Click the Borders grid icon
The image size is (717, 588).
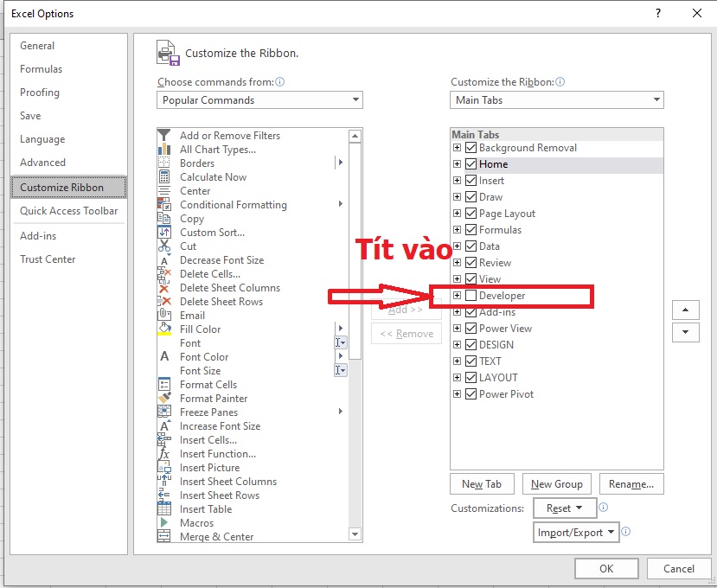pos(164,163)
